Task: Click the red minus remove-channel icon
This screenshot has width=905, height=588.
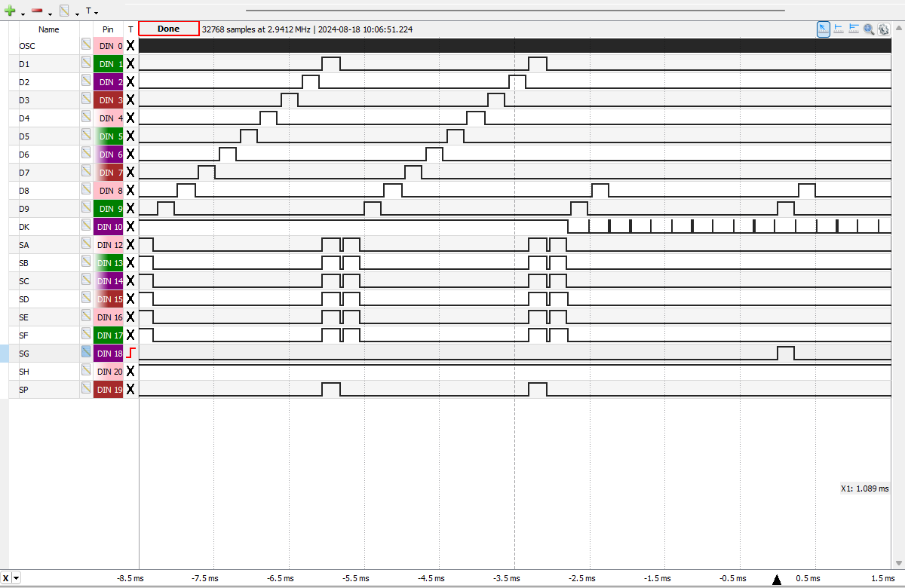Action: coord(36,11)
